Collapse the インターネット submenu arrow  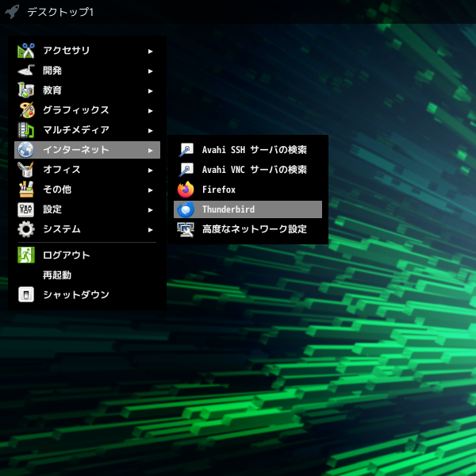click(150, 150)
